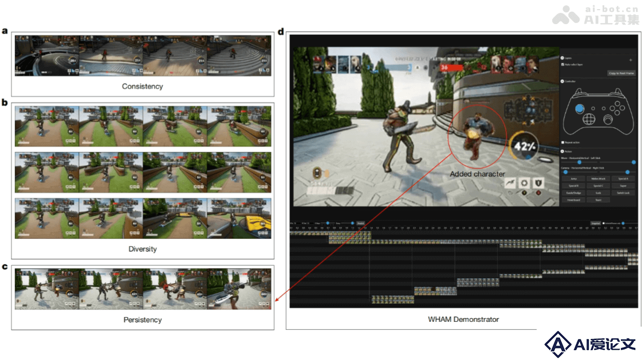Click the Hoverboard action button
The width and height of the screenshot is (644, 362).
(574, 200)
